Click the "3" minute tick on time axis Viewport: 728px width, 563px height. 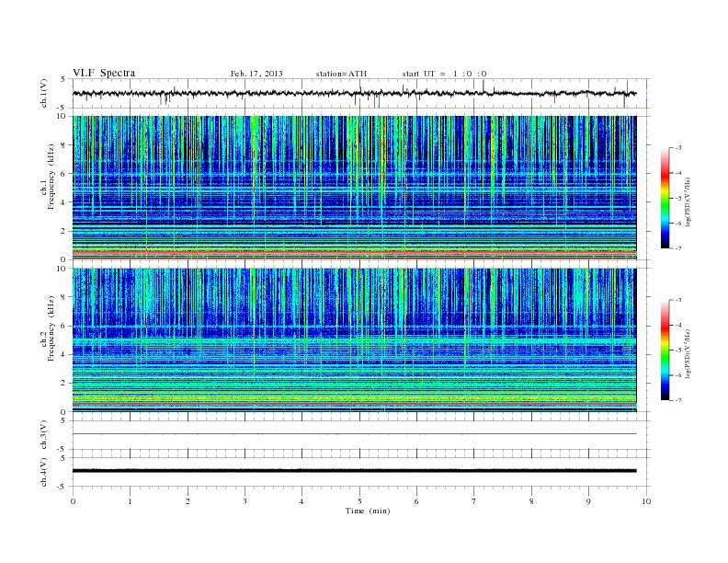[245, 501]
